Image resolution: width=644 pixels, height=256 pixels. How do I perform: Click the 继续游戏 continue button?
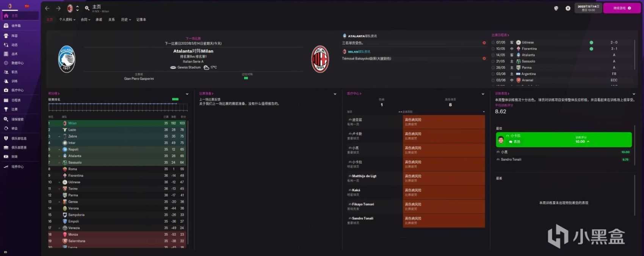coord(622,8)
